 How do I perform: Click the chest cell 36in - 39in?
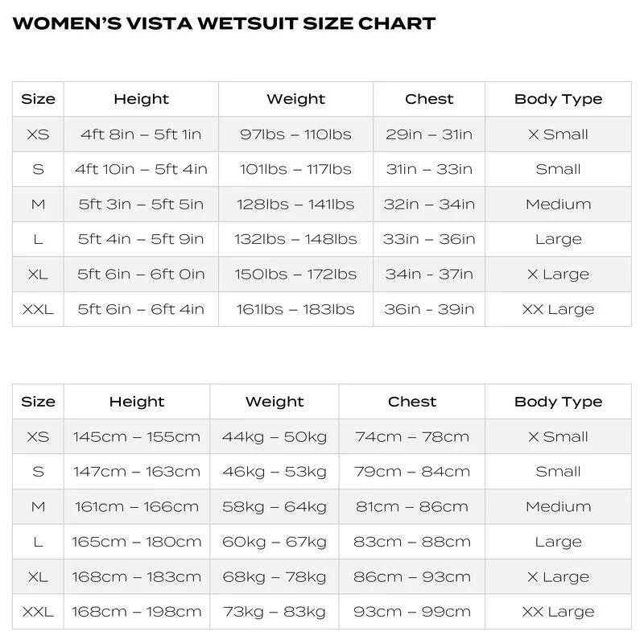point(429,309)
